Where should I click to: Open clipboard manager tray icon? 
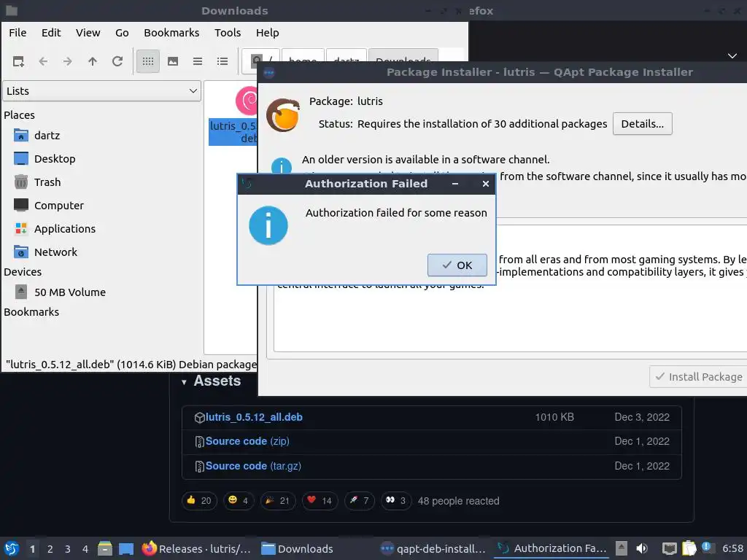[x=689, y=548]
